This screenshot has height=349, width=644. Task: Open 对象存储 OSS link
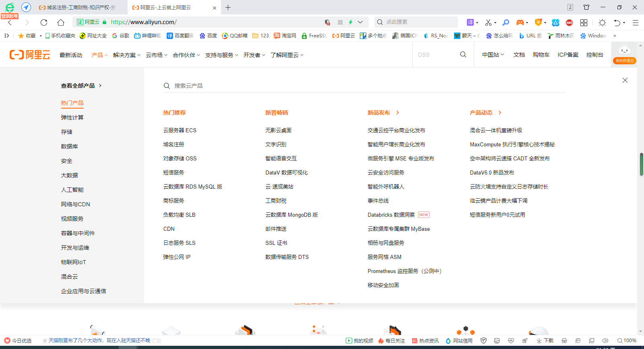coord(180,158)
